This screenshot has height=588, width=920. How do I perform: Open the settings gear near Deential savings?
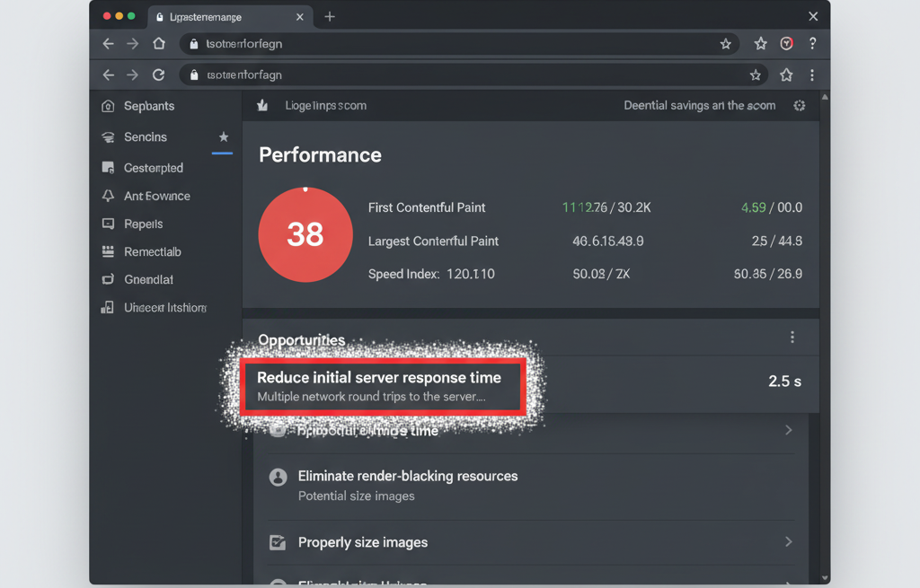coord(799,105)
